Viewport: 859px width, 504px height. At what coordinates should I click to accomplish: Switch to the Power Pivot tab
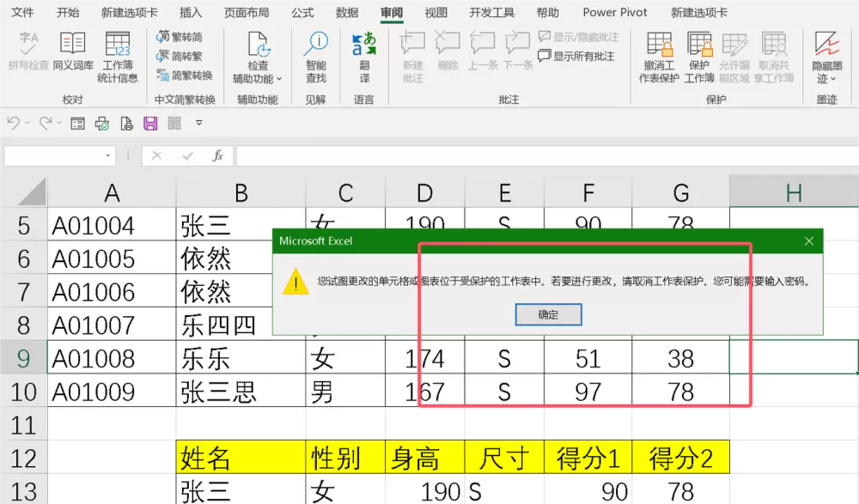[615, 13]
